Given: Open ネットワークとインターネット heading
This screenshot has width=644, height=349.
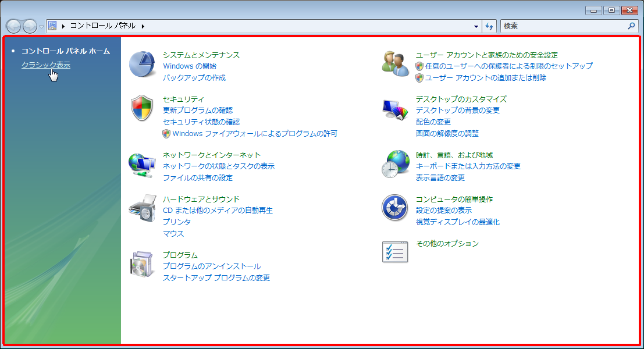Looking at the screenshot, I should (x=212, y=155).
